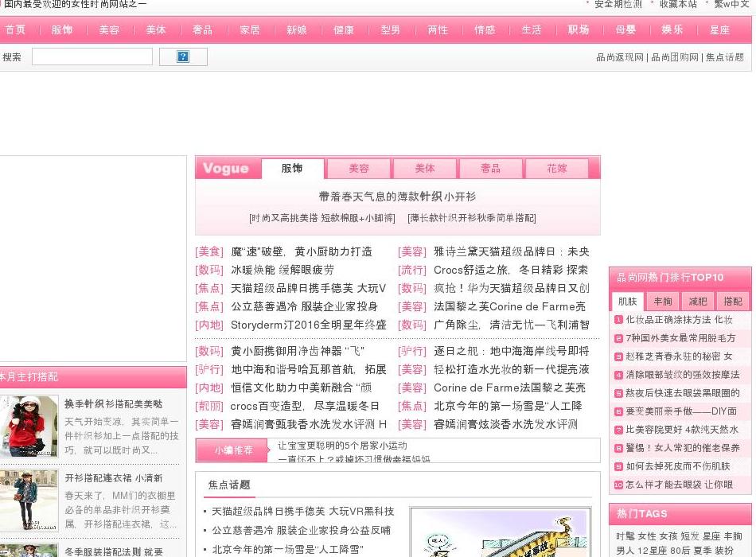
Task: Open 时尚又高挑美搭 短款棉服+小脚裤 link
Action: click(x=322, y=218)
